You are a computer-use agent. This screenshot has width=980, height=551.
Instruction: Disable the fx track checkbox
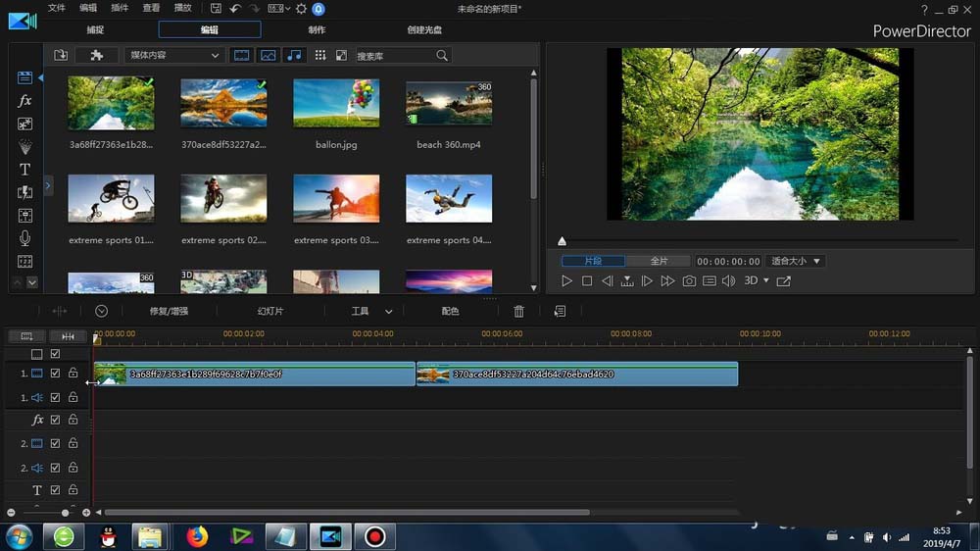tap(56, 420)
